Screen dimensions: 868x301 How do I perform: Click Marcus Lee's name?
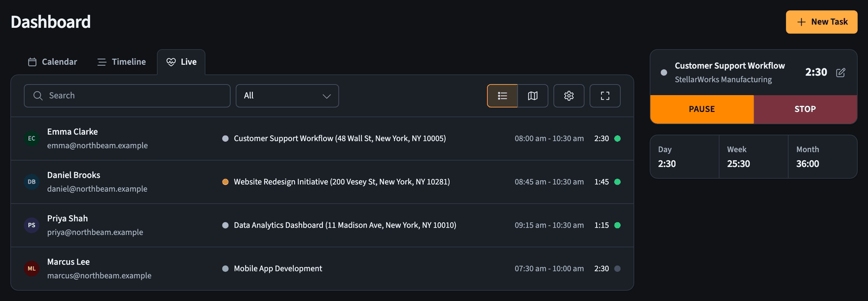point(68,262)
